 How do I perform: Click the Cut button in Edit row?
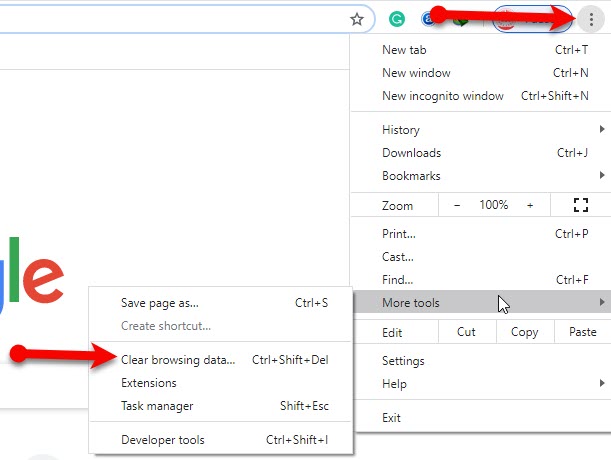[x=466, y=332]
